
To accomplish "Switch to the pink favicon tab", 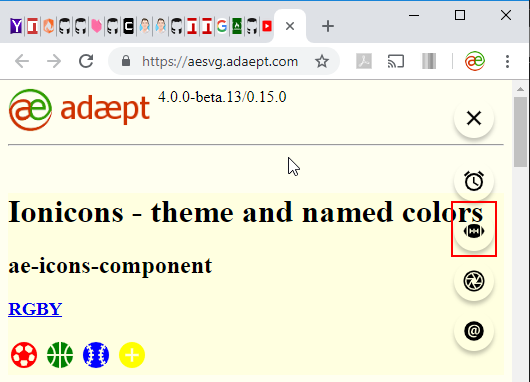I will 97,26.
